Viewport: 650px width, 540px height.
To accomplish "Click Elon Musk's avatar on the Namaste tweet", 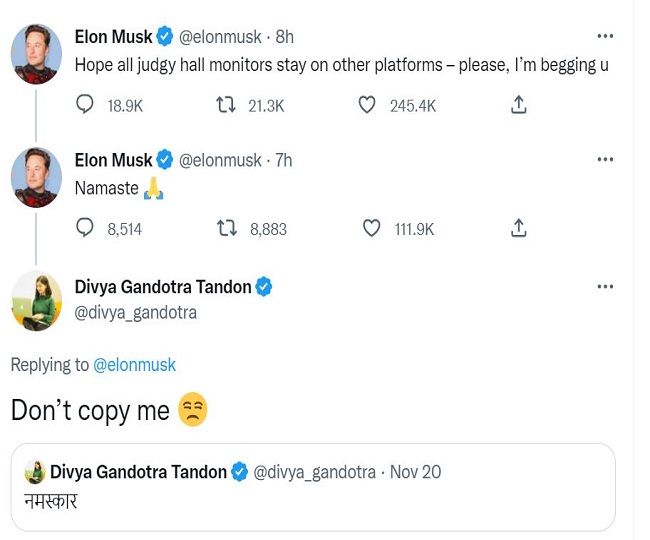I will pyautogui.click(x=36, y=176).
